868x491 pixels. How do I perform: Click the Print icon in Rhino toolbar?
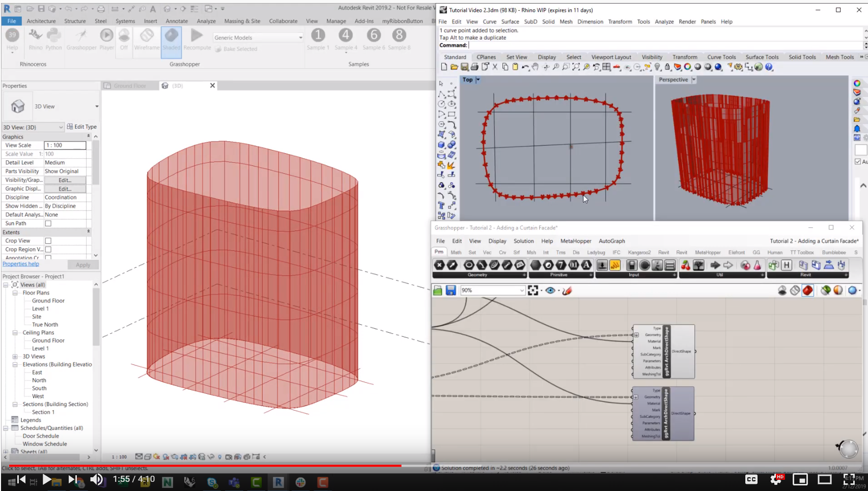474,67
